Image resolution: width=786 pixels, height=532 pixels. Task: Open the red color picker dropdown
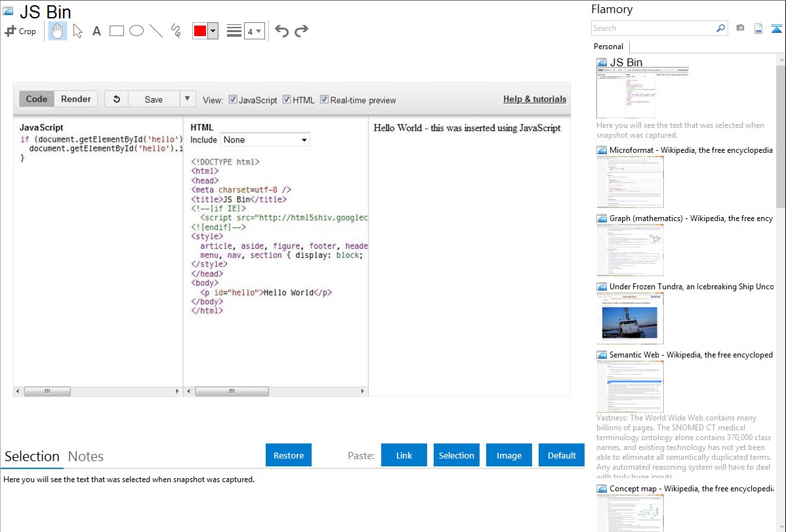click(213, 31)
